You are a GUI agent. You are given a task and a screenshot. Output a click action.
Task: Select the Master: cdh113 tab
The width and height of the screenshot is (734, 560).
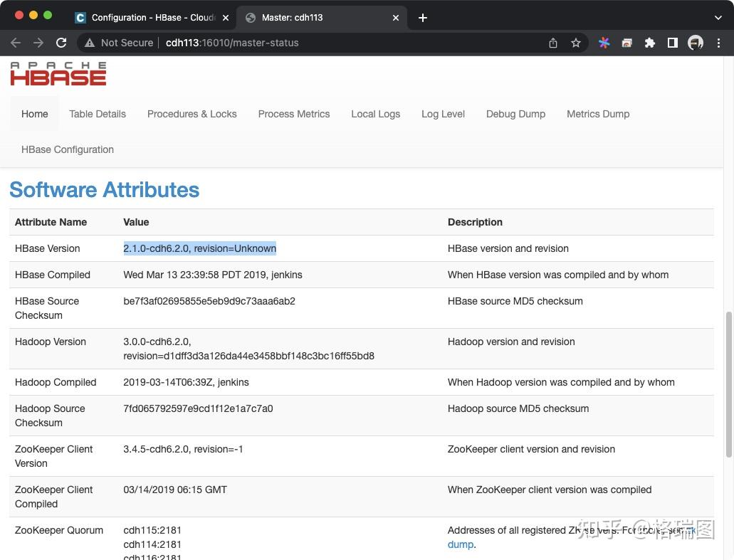(x=313, y=17)
